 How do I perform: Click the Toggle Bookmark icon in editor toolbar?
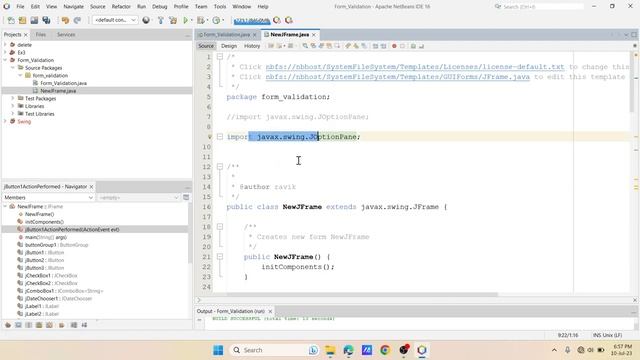[x=364, y=46]
